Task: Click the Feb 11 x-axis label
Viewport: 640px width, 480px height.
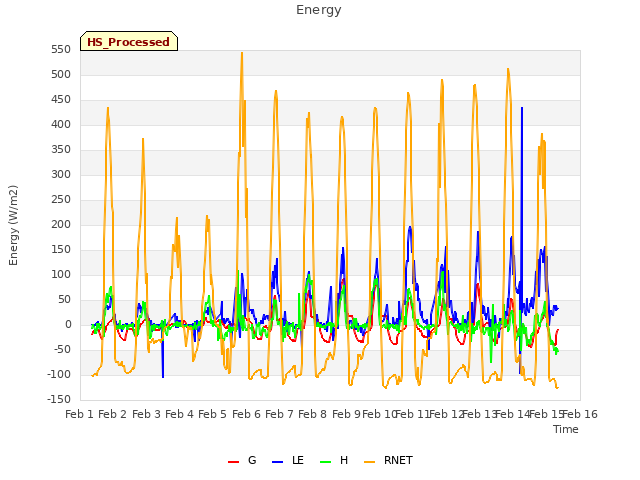Action: (413, 414)
